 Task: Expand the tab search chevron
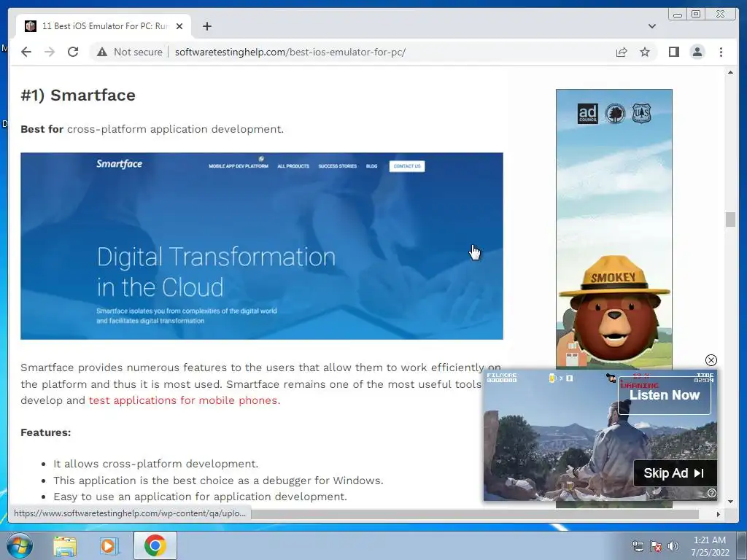[x=651, y=26]
